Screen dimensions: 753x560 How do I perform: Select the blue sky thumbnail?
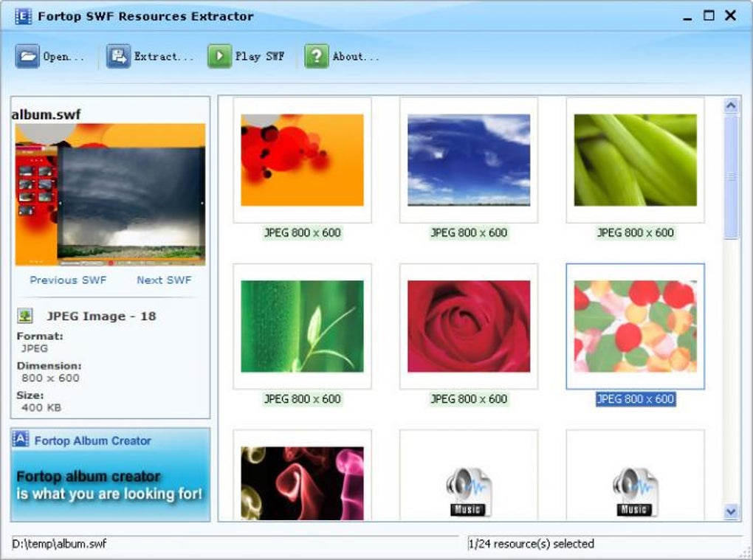(469, 160)
